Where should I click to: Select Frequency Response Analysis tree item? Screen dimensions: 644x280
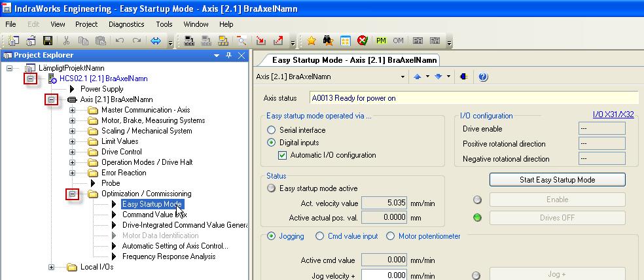(x=169, y=256)
